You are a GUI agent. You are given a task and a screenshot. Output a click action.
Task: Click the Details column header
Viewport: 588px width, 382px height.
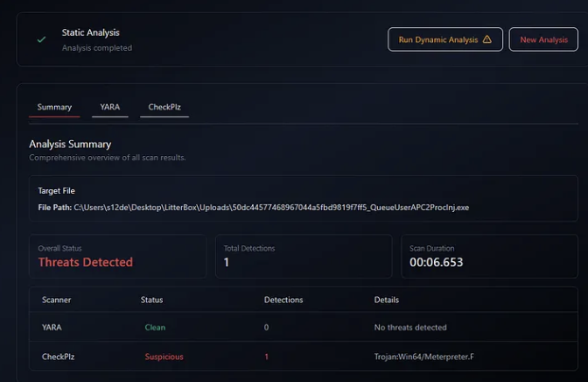387,300
